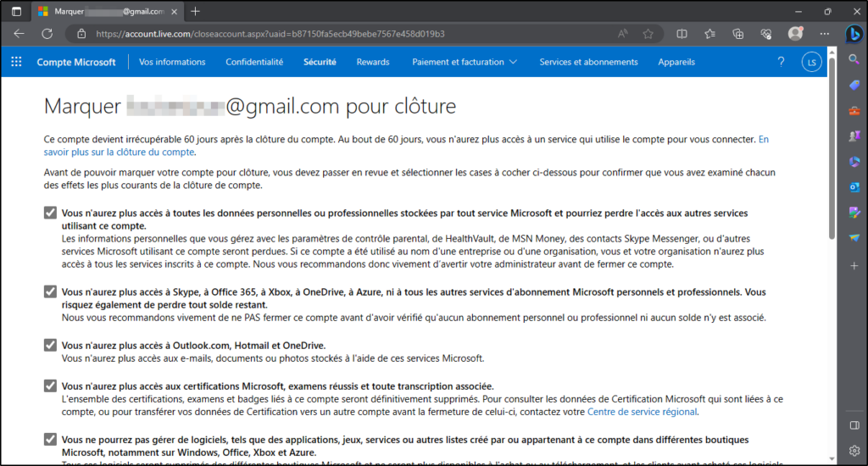
Task: View site information lock icon
Action: click(x=81, y=34)
